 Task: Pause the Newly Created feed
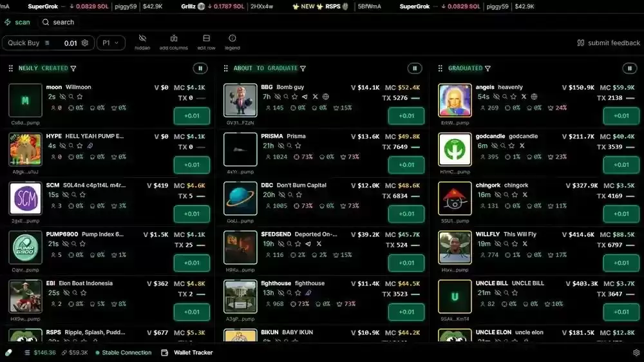(x=200, y=68)
